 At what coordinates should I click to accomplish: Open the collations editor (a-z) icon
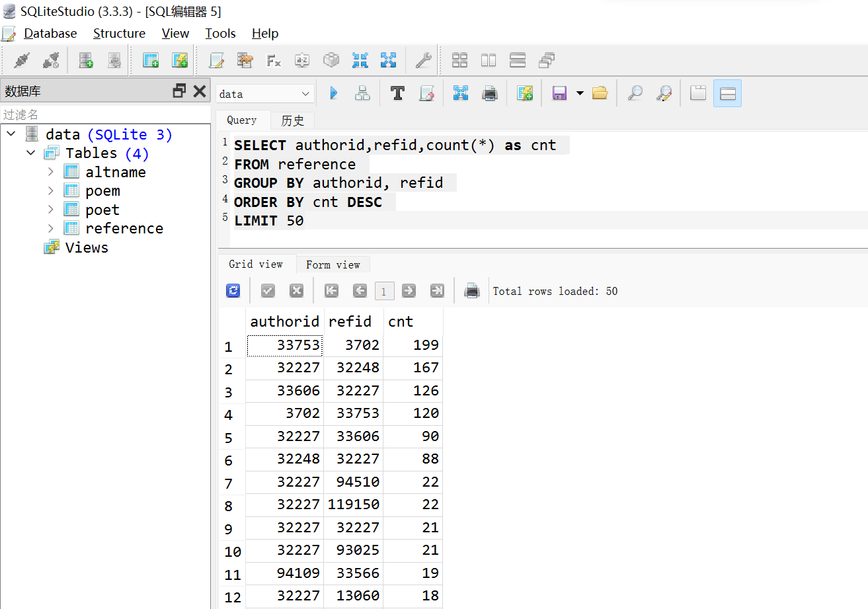click(302, 61)
